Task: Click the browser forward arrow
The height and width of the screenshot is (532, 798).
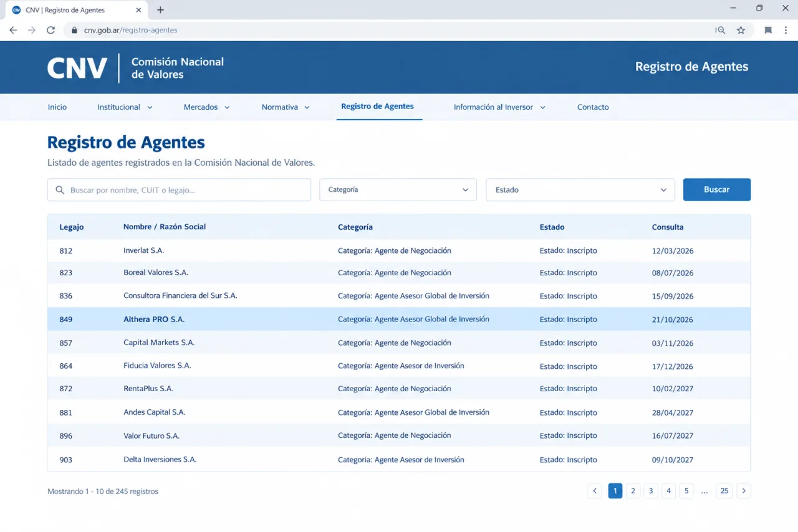Action: [x=32, y=30]
